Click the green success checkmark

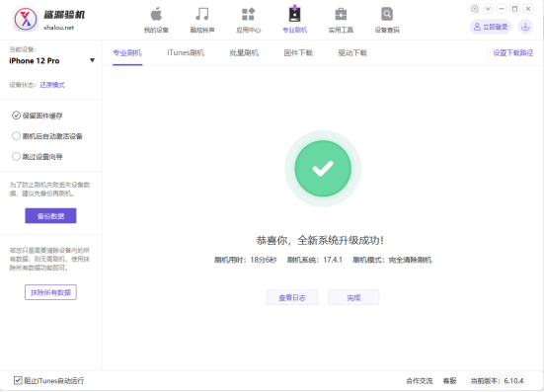pos(323,169)
